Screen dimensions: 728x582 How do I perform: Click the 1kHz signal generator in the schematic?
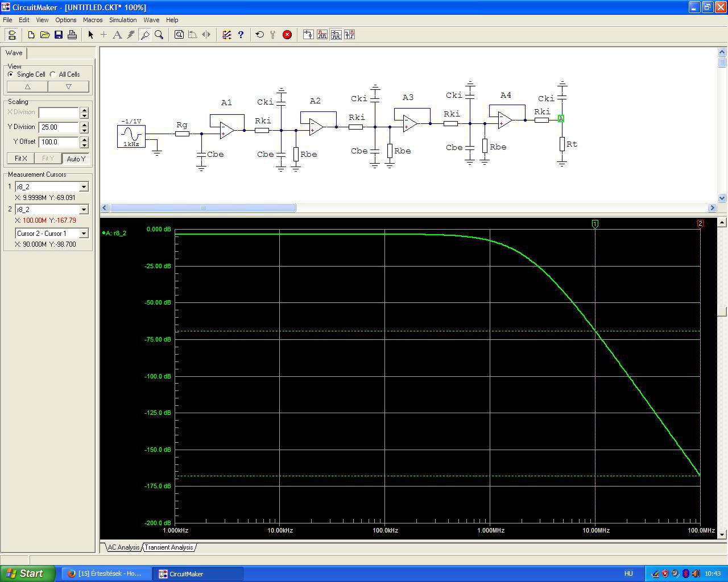pos(131,136)
